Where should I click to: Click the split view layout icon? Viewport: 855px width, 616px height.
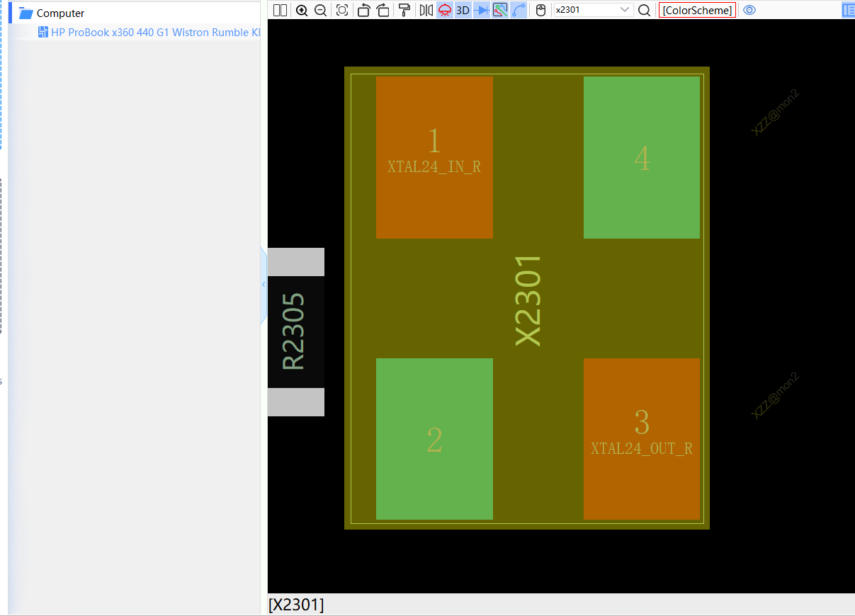pos(280,10)
